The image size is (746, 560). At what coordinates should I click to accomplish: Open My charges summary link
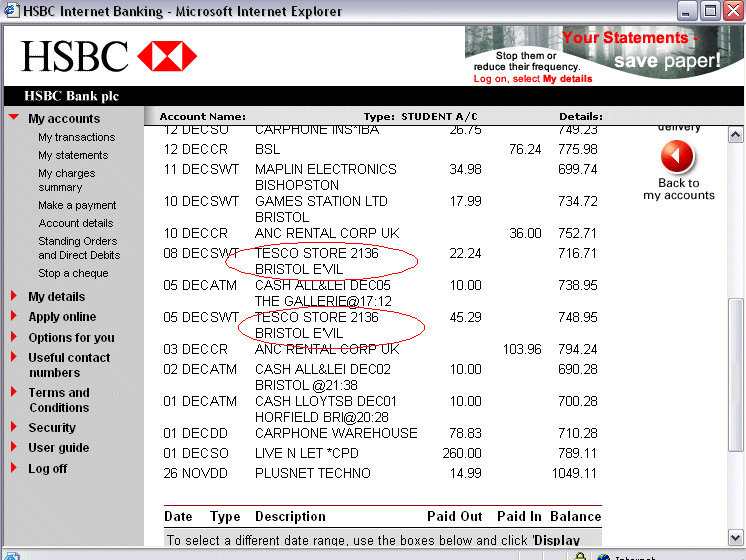[x=67, y=180]
